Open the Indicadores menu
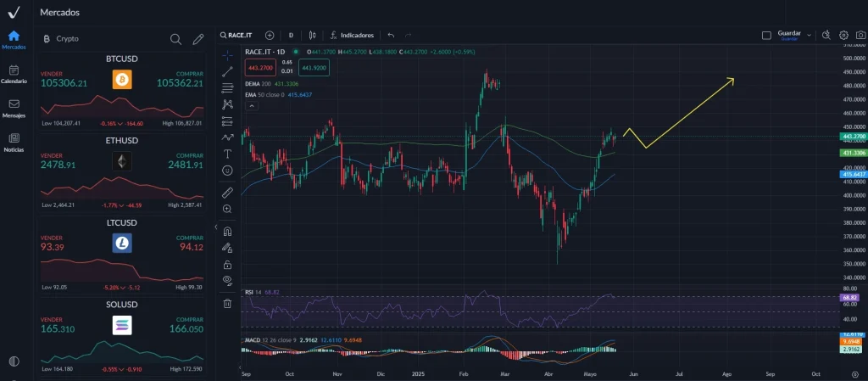This screenshot has height=381, width=868. [x=352, y=35]
